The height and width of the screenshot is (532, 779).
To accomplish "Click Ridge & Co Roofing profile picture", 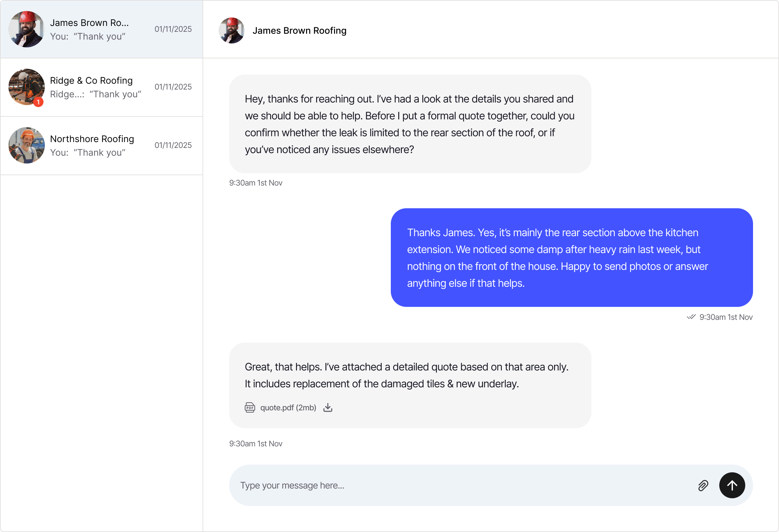I will [27, 87].
